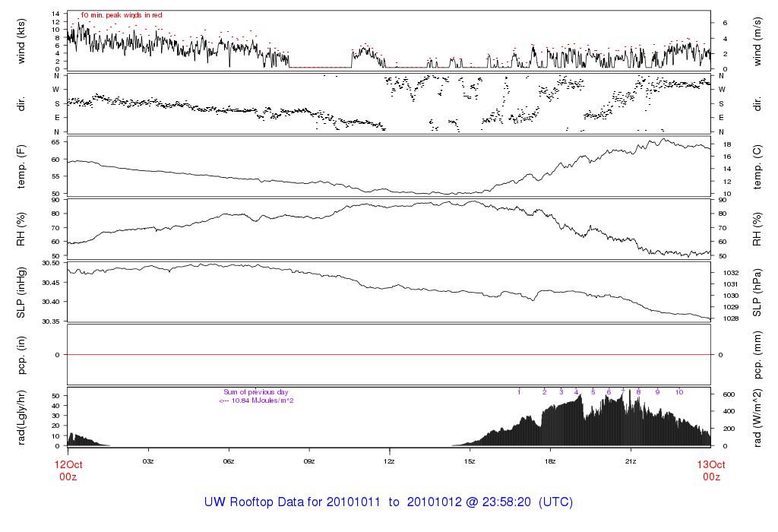The image size is (778, 532).
Task: Select the 'rad(Lgly/hr)' axis label
Action: pos(22,416)
